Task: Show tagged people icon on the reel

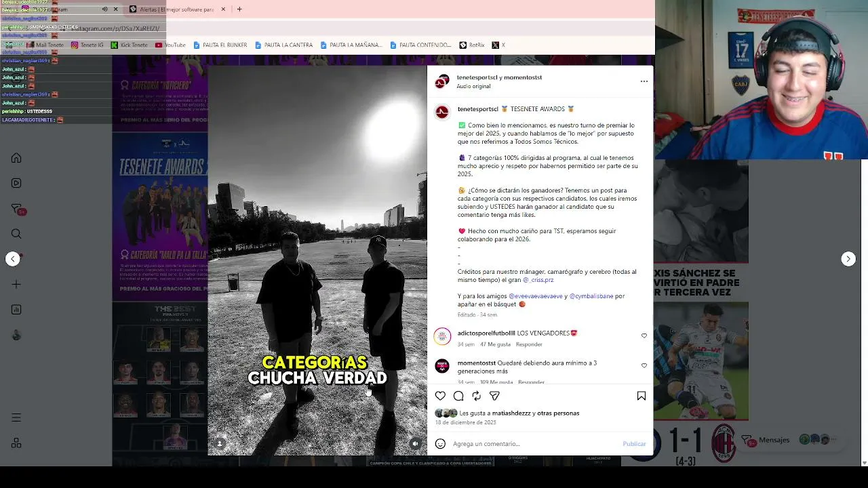Action: [x=220, y=443]
